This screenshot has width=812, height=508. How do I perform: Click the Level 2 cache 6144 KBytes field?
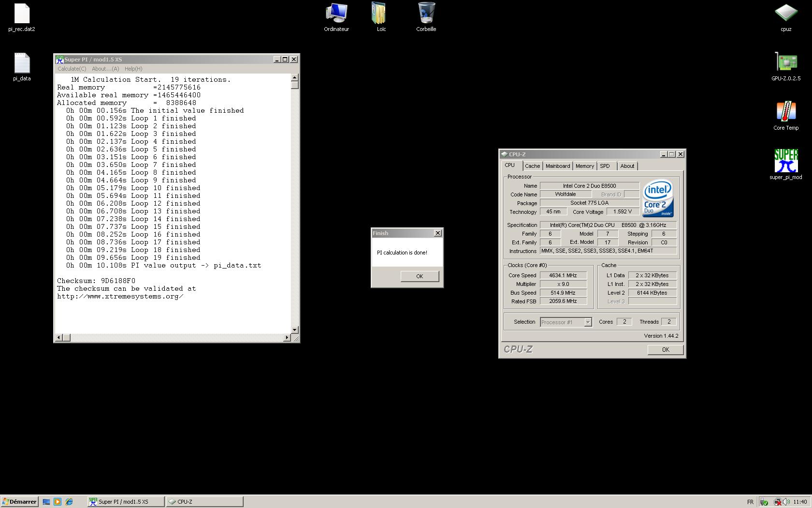pos(652,293)
